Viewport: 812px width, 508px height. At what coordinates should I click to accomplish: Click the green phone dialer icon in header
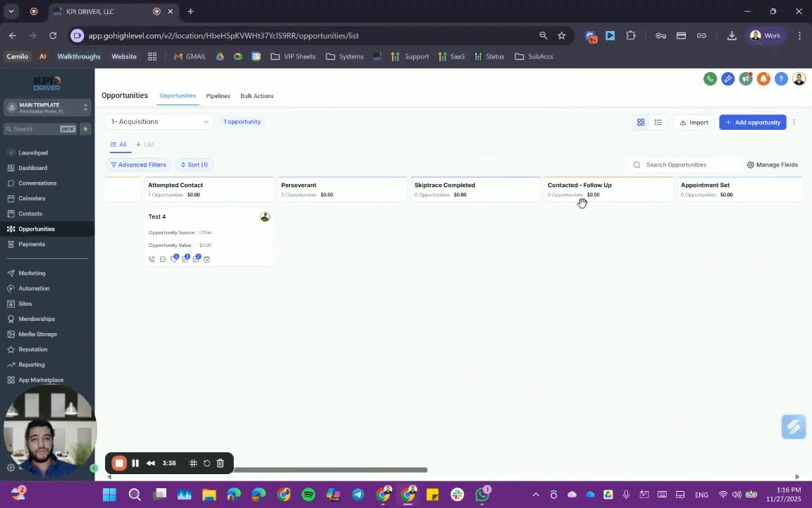pyautogui.click(x=710, y=79)
